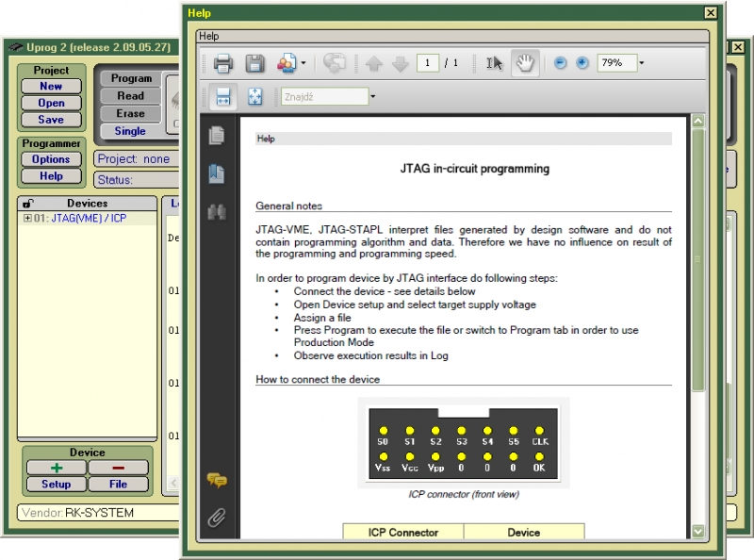Click the Help menu in the Help window
Viewport: 754px width, 560px height.
(x=209, y=36)
